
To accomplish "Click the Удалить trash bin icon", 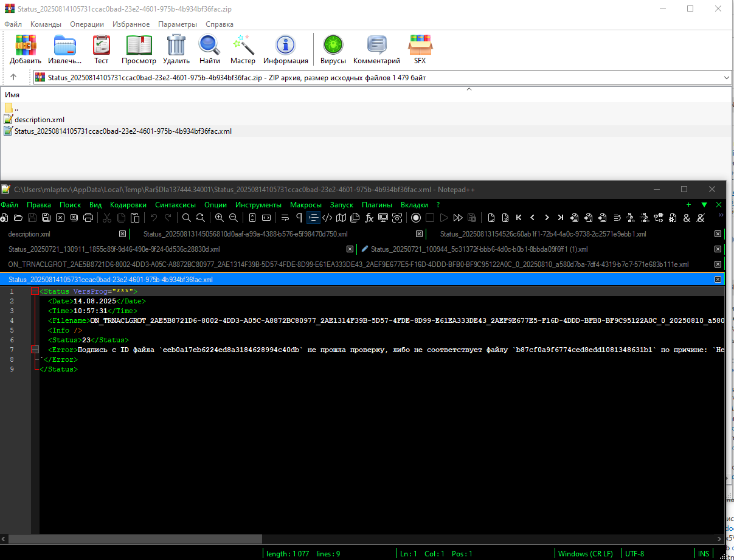I will tap(176, 46).
